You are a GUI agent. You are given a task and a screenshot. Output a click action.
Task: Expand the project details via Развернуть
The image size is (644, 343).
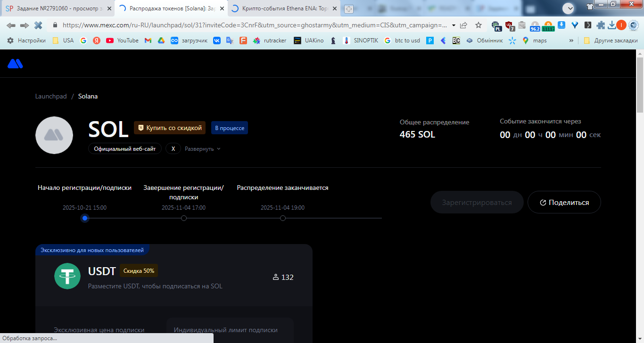click(203, 149)
